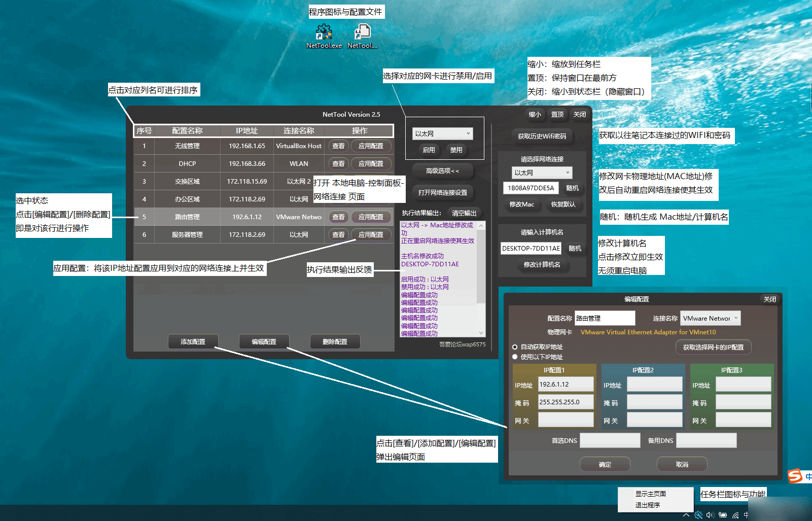The width and height of the screenshot is (812, 521).
Task: Click the 修改Mac button
Action: pyautogui.click(x=521, y=204)
